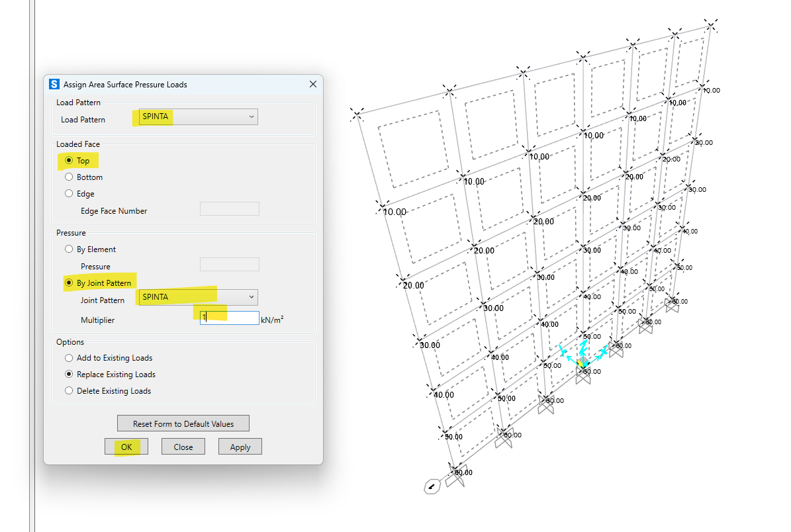Close dialog using the title bar X
The image size is (791, 532).
pos(313,85)
